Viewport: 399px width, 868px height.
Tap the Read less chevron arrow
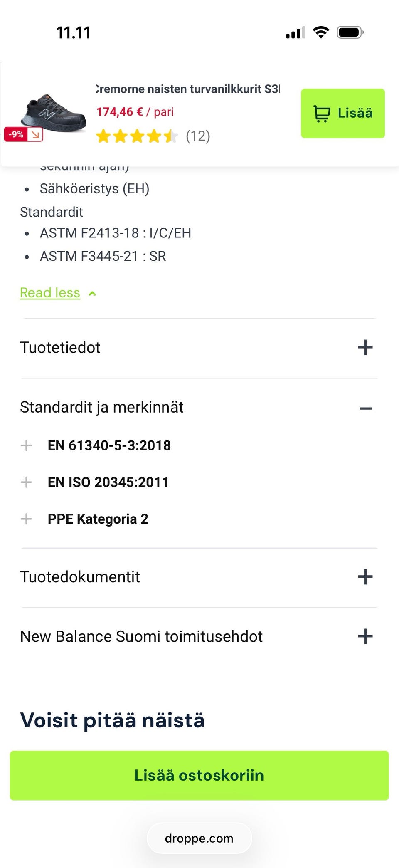pos(92,294)
